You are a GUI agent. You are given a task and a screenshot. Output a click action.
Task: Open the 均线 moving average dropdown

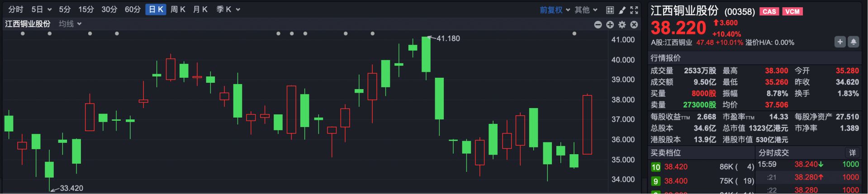coord(70,24)
